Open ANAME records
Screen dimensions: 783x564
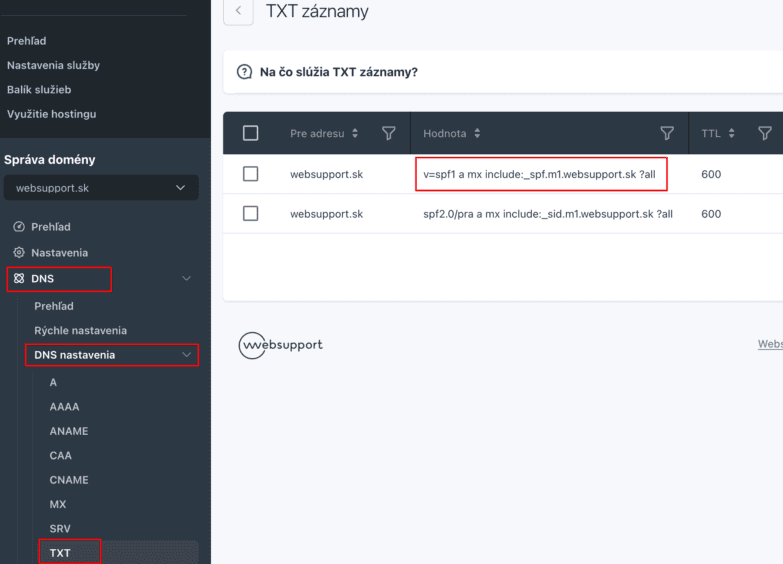[x=69, y=431]
